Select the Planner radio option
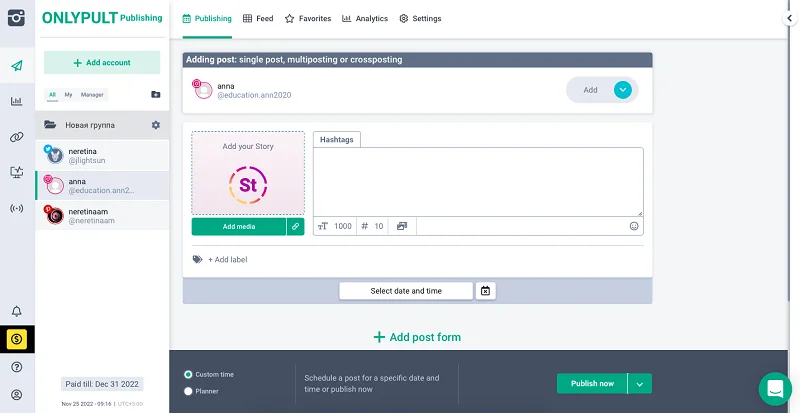Screen dimensions: 800x413 [189, 391]
